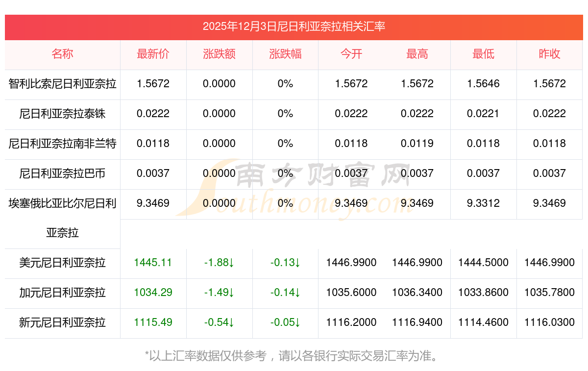Viewport: 588px width, 371px height.
Task: Click lowest value 1.5646 in 智利比索 row
Action: [x=483, y=84]
